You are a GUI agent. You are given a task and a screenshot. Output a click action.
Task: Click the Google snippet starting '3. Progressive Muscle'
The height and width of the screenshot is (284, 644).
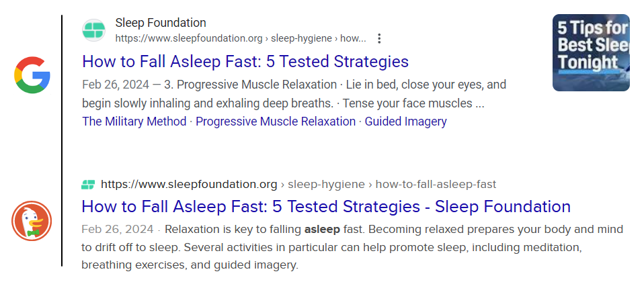pyautogui.click(x=294, y=94)
